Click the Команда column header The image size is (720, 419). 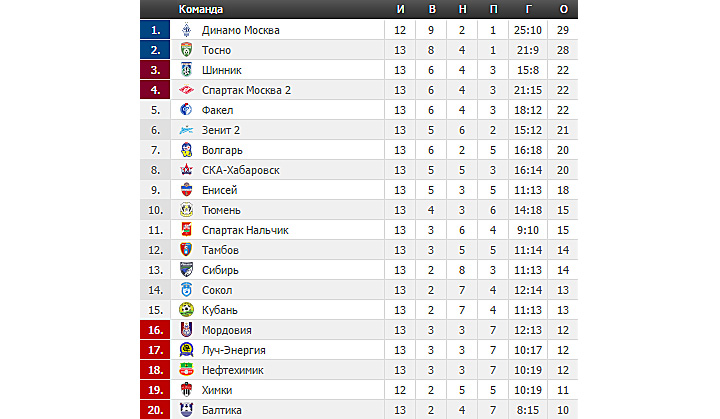tap(201, 9)
